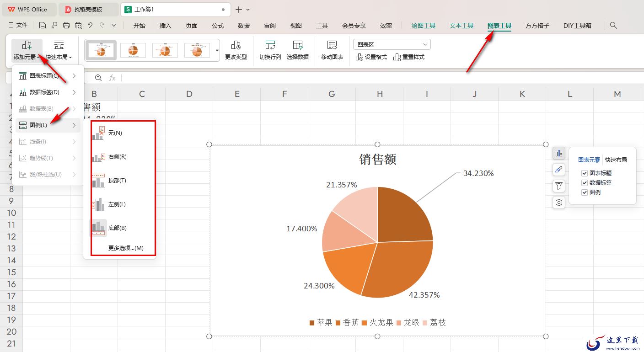Screen dimensions: 644x352
Task: Switch to the 公式 ribbon tab
Action: point(218,26)
